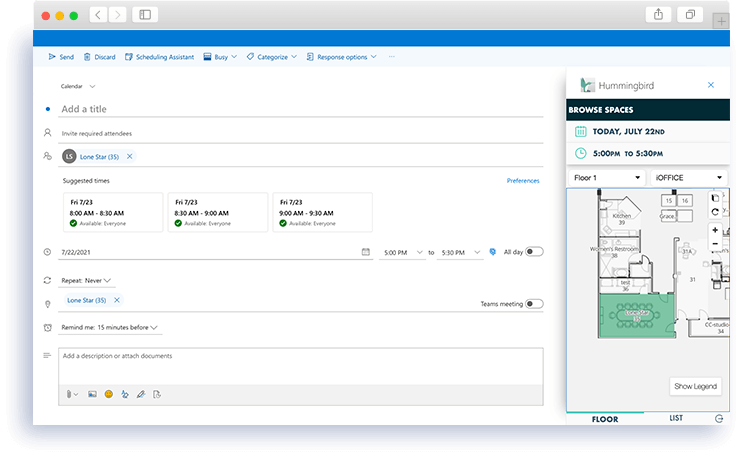Open Response options dropdown
Screen dimensions: 743x457
click(341, 57)
